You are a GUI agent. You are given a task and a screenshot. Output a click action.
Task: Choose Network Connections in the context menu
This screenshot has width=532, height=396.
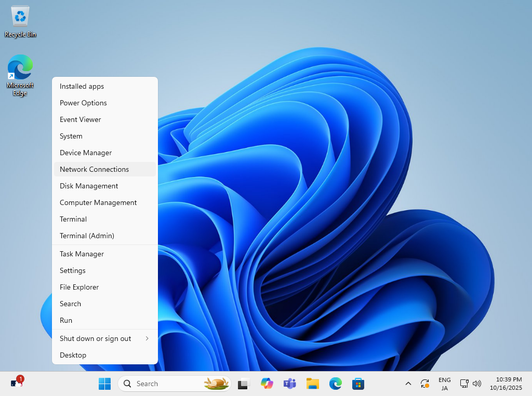click(94, 169)
